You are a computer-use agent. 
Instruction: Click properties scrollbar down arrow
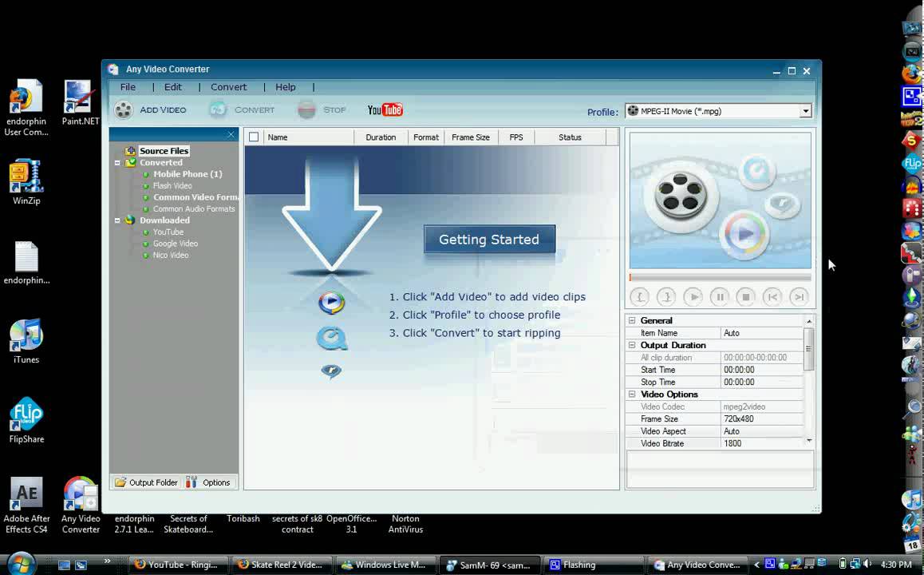pyautogui.click(x=809, y=441)
